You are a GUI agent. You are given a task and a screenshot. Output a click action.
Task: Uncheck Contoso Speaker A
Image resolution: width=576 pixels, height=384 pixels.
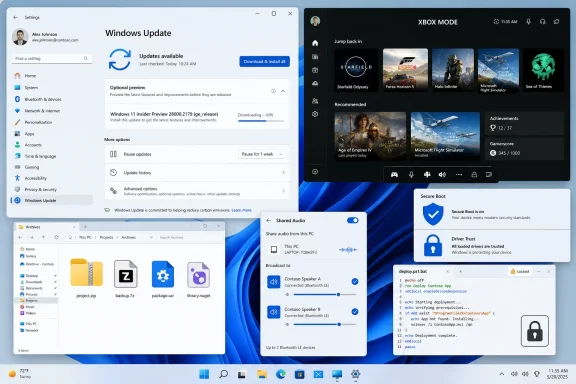click(355, 281)
